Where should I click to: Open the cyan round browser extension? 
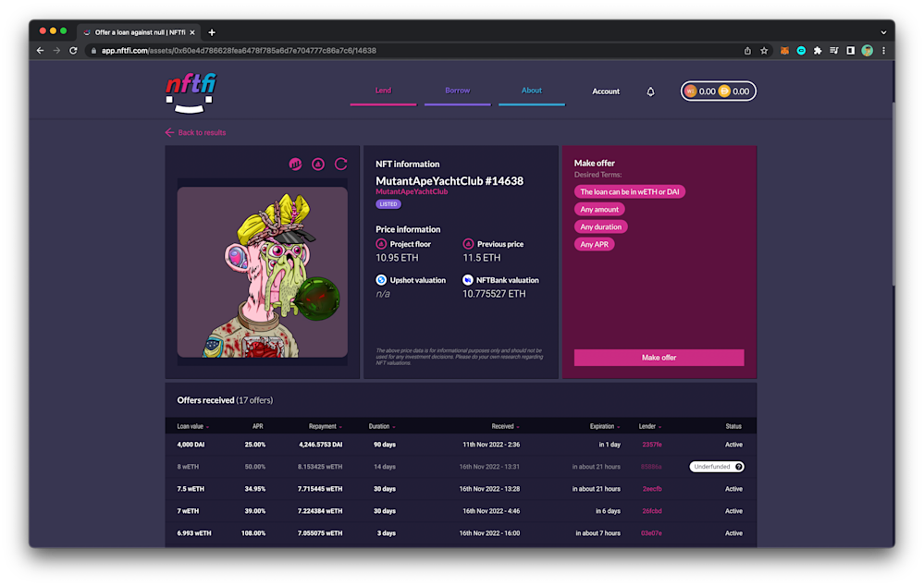(x=801, y=51)
